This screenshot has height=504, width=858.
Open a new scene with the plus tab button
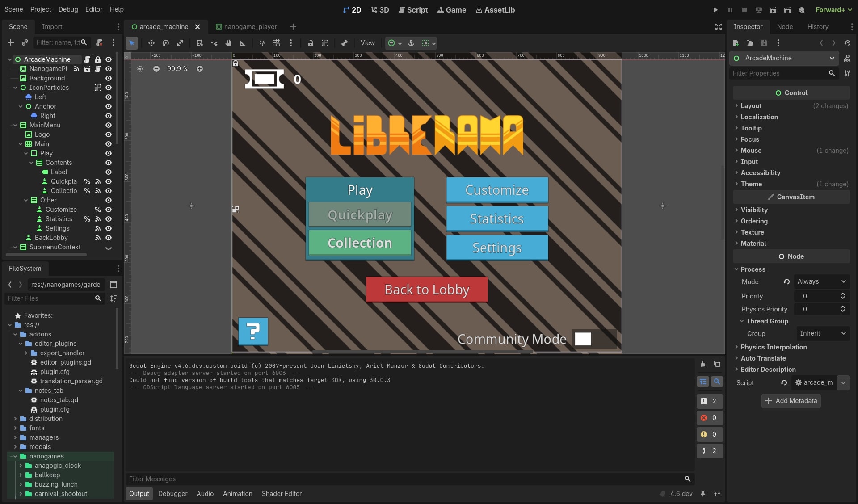tap(293, 27)
